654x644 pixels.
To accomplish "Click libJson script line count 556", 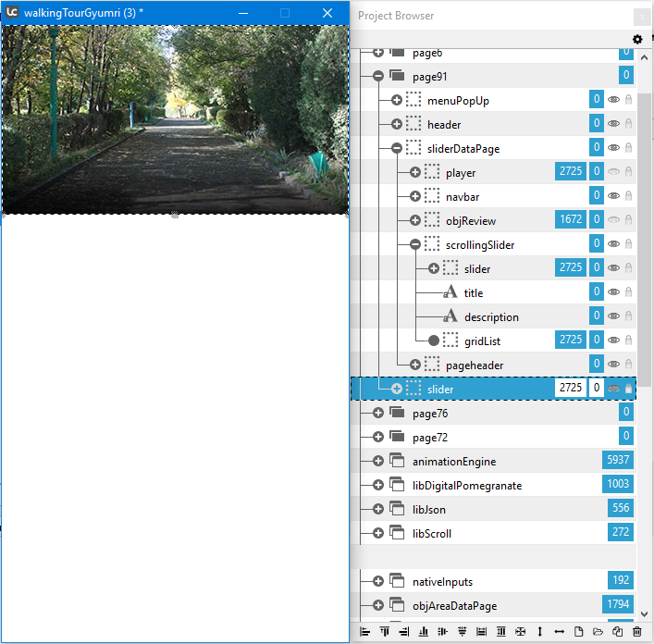I will click(621, 509).
